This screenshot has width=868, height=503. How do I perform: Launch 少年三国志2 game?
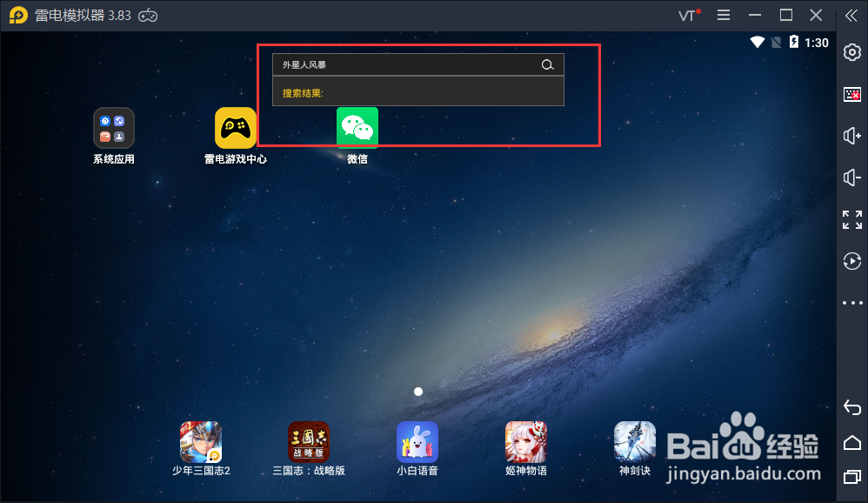click(x=200, y=441)
